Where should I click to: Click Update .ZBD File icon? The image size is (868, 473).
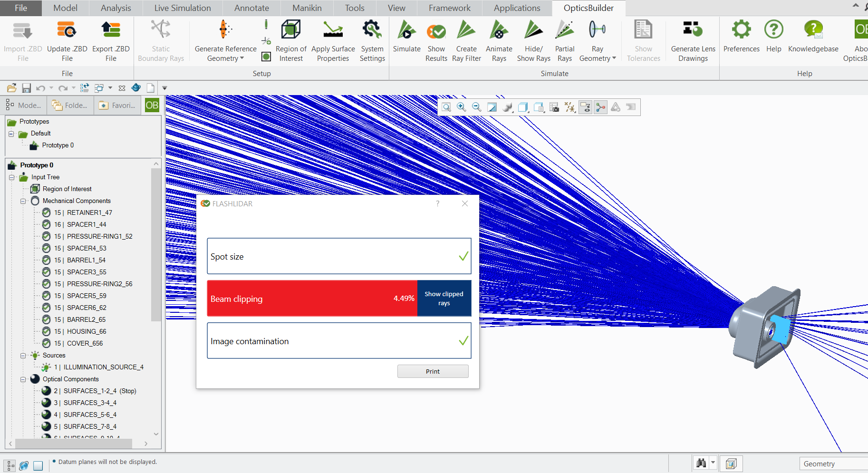[67, 30]
